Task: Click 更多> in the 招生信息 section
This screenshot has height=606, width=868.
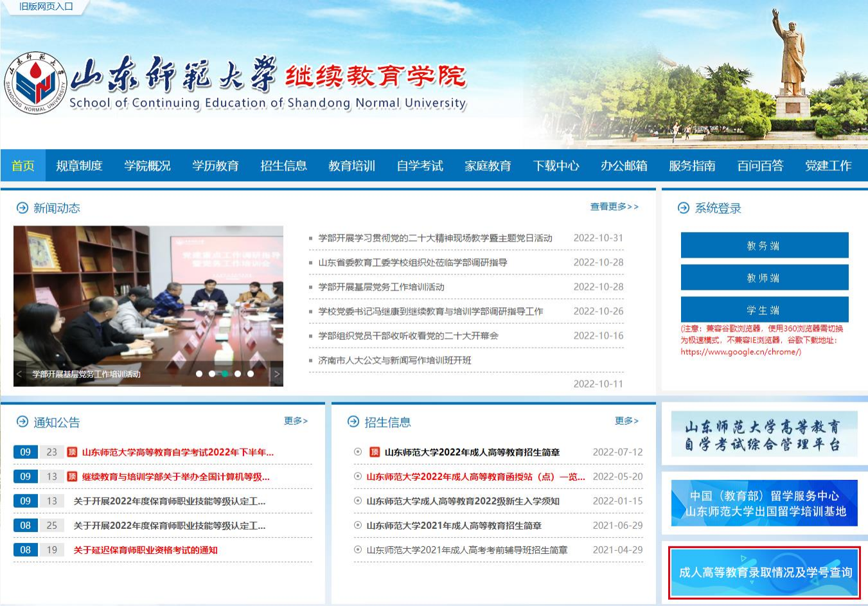Action: (x=626, y=421)
